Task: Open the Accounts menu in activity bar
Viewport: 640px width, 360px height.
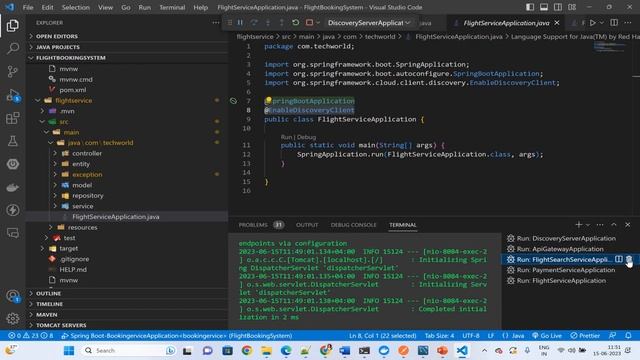Action: (13, 296)
